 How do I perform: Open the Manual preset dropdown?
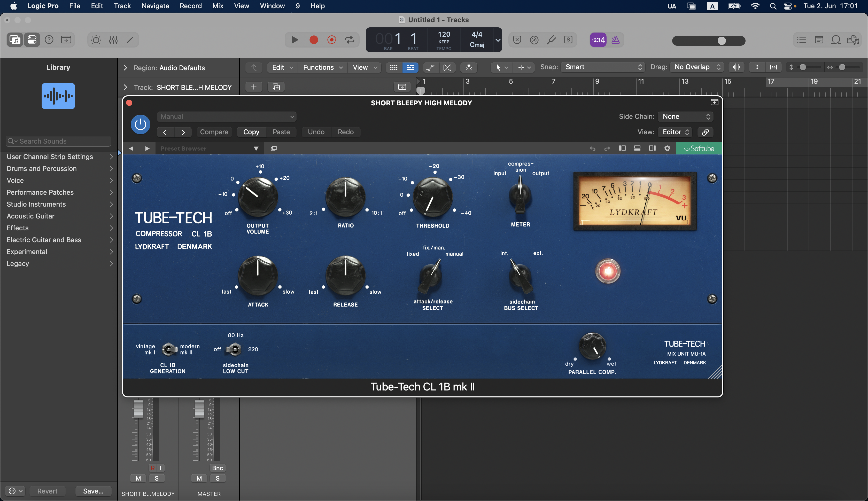tap(227, 117)
